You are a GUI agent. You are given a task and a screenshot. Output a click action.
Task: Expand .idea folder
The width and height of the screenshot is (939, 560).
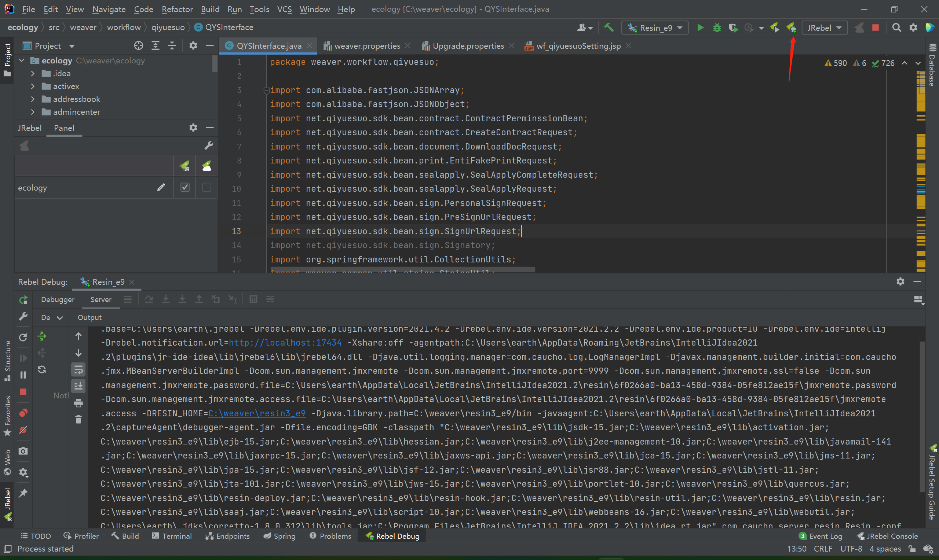(x=33, y=73)
